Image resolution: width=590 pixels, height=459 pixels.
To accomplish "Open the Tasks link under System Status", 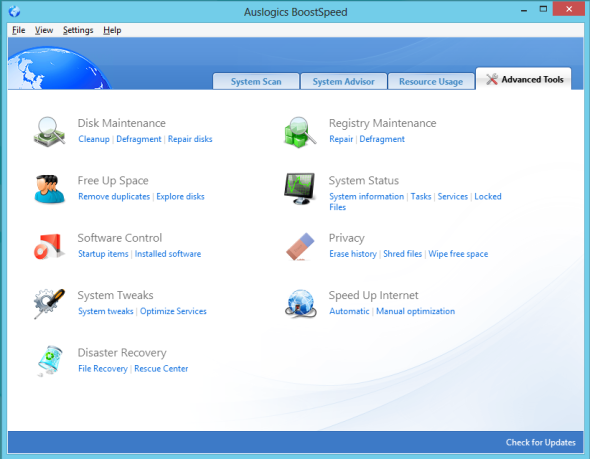I will [421, 196].
